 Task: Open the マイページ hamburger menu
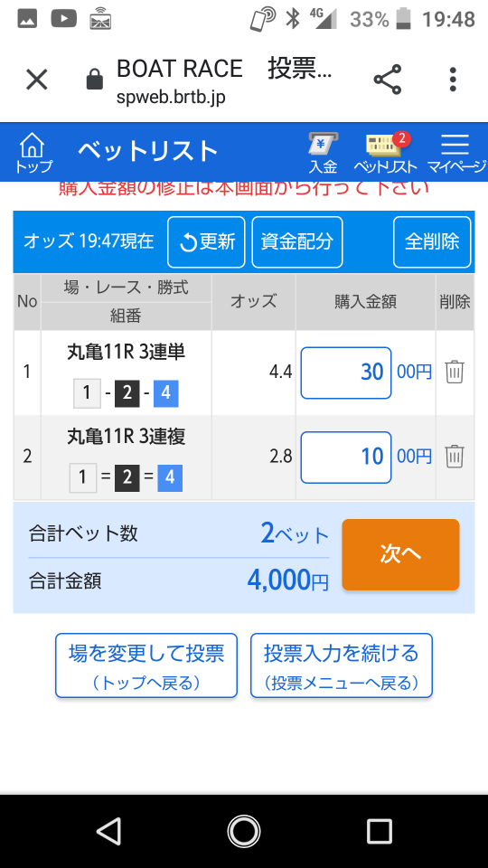(x=455, y=153)
